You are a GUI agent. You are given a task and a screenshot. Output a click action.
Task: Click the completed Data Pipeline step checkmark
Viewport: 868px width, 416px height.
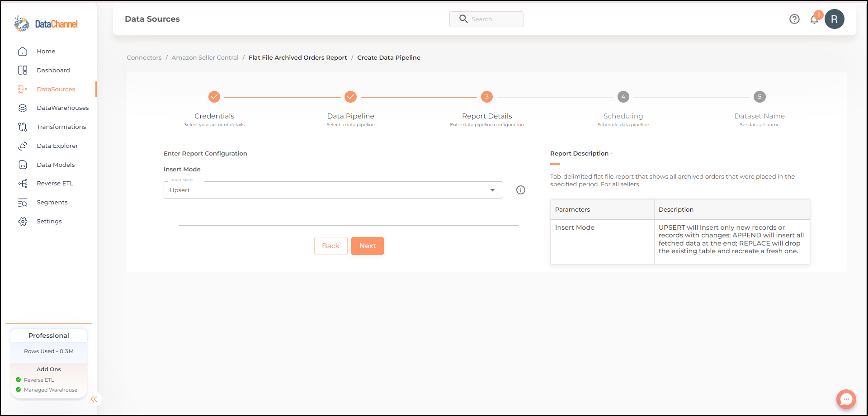click(x=351, y=97)
